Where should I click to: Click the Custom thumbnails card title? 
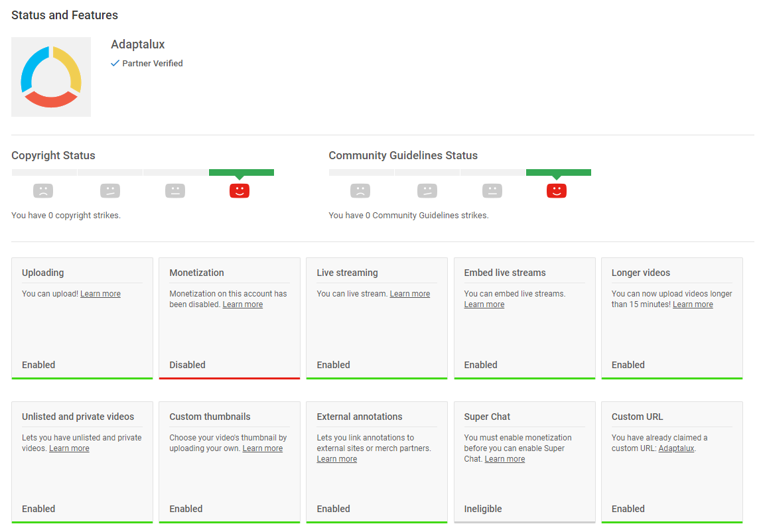210,417
